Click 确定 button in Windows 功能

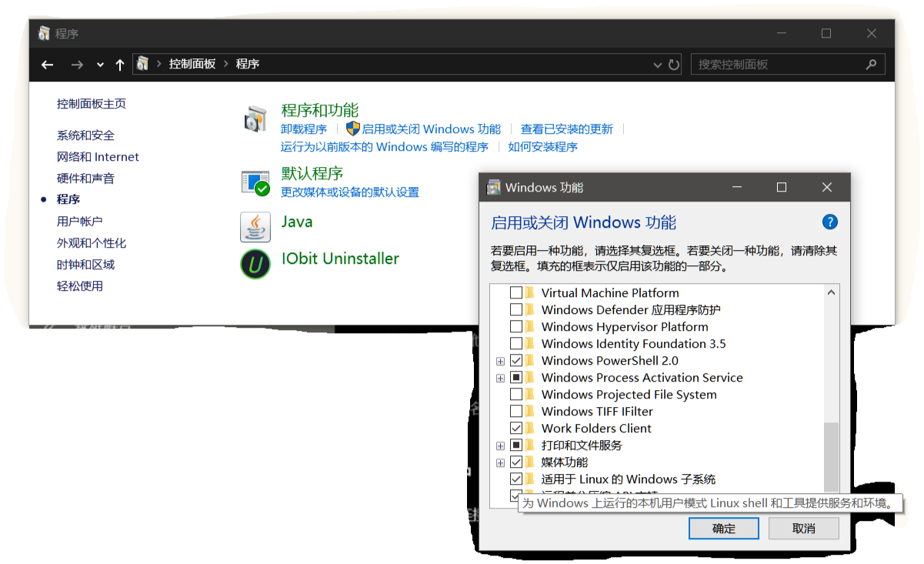point(724,529)
